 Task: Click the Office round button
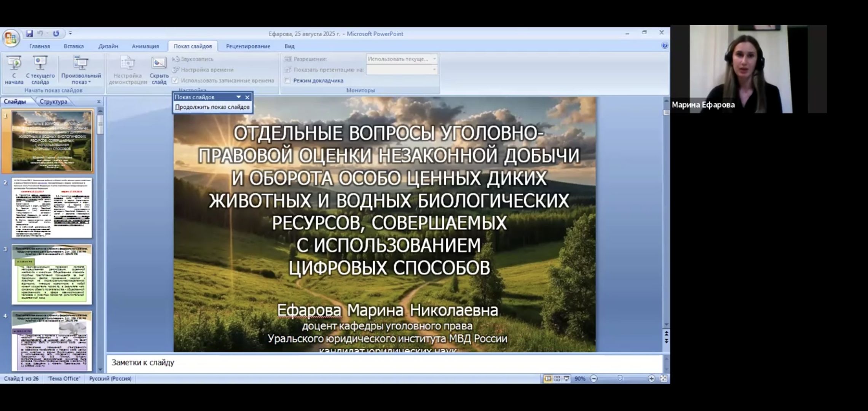point(11,38)
